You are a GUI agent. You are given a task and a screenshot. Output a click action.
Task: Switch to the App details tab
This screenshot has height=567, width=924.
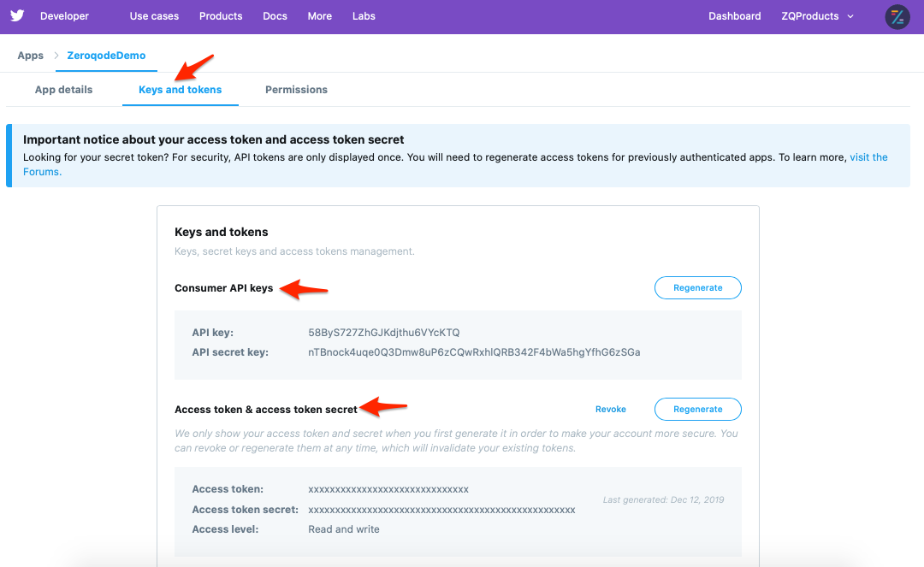tap(63, 90)
